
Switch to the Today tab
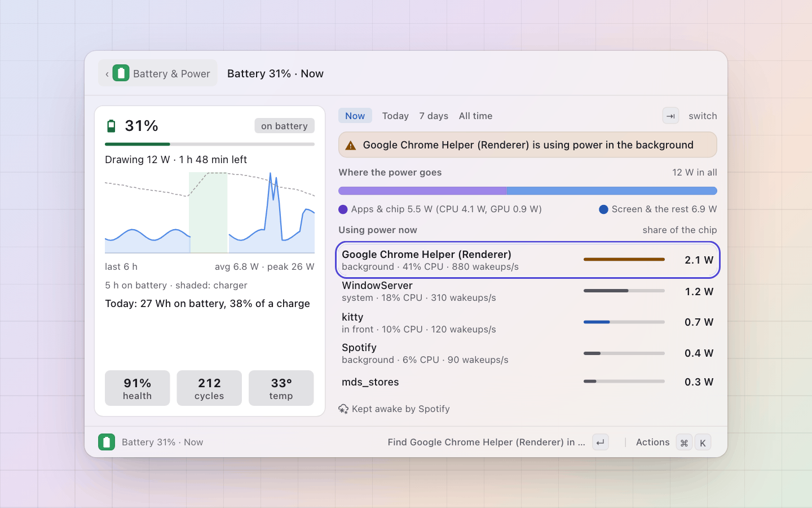[395, 116]
